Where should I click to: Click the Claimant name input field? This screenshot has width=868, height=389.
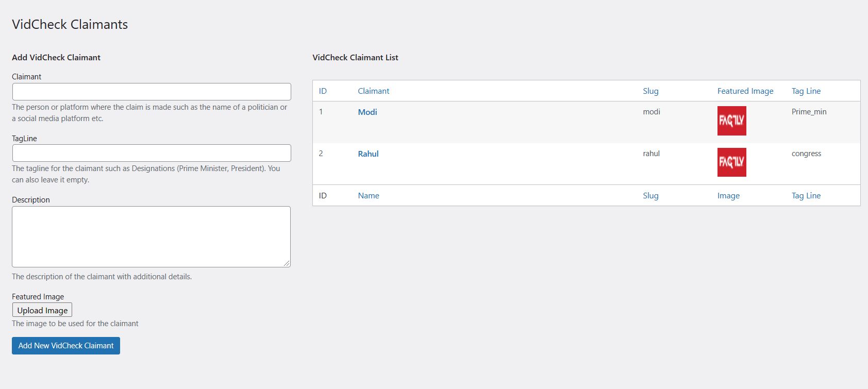coord(152,92)
